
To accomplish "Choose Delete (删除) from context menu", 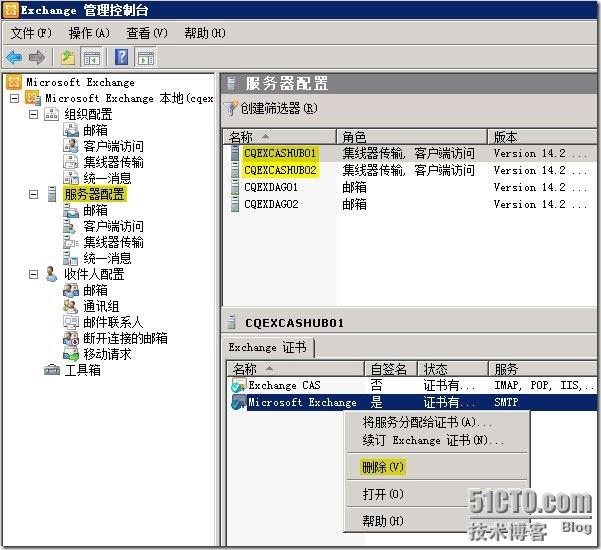I will pos(383,467).
